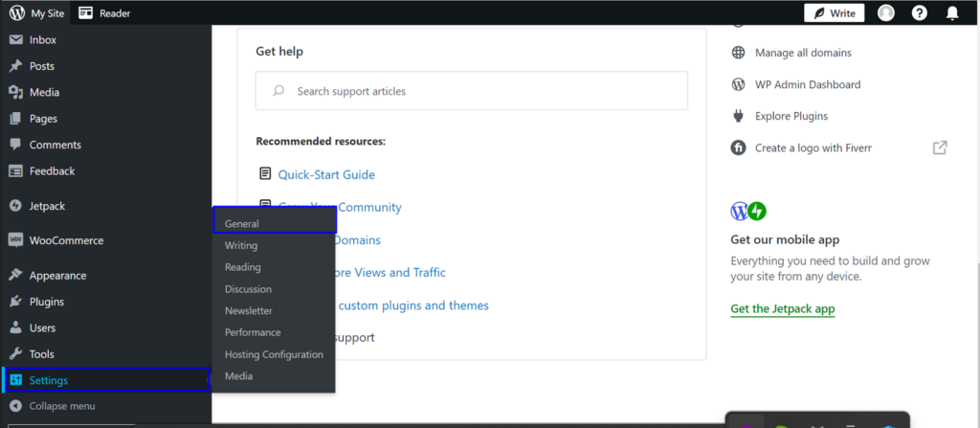The image size is (980, 428).
Task: Click the Feedback form icon
Action: [x=16, y=170]
